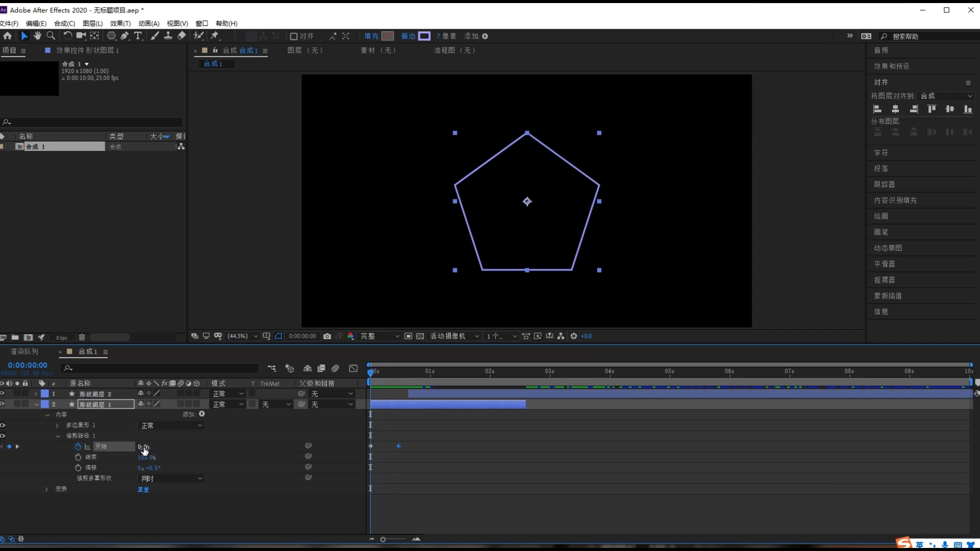The height and width of the screenshot is (551, 980).
Task: Toggle stopwatch for 结束 property
Action: pyautogui.click(x=78, y=457)
